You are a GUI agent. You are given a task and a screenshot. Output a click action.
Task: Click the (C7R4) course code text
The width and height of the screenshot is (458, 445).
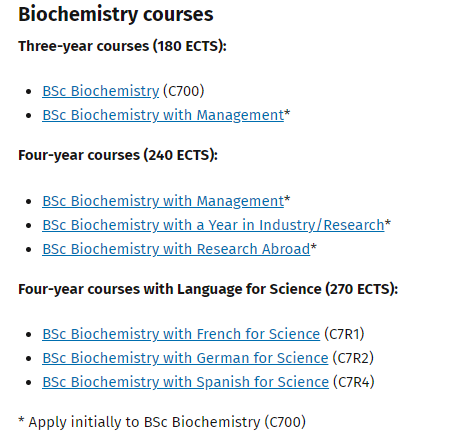point(354,382)
